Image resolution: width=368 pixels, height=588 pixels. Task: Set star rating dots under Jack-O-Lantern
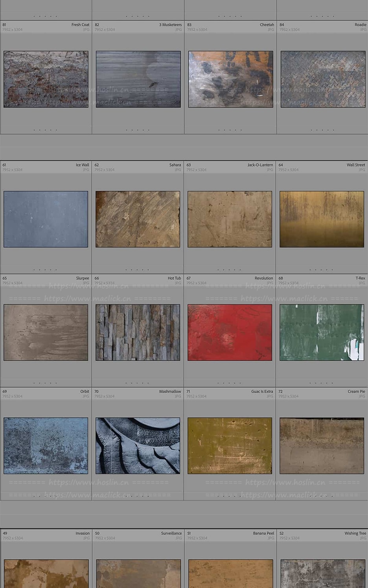pos(229,270)
